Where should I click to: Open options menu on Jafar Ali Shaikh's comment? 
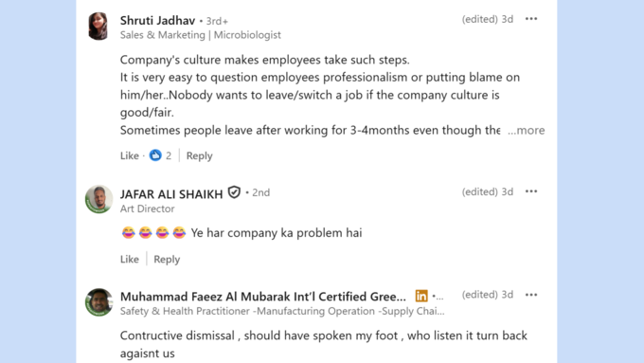click(531, 191)
